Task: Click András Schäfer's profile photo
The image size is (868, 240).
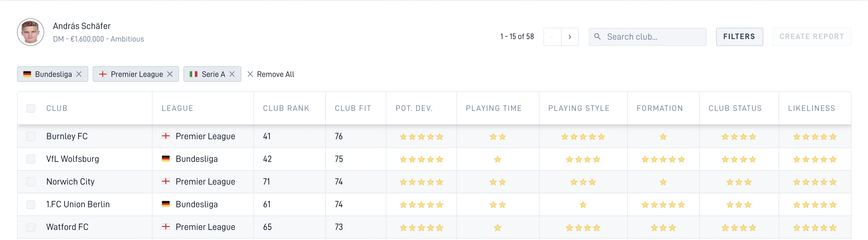Action: click(x=31, y=32)
